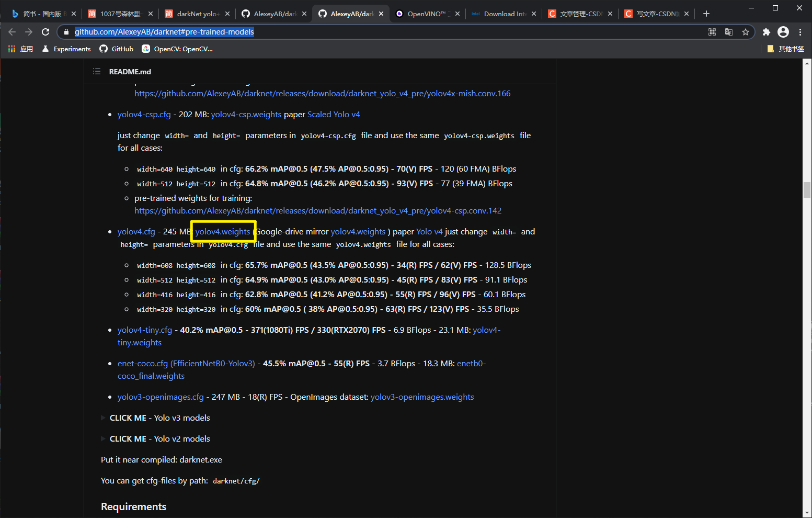Click the translate page icon
This screenshot has width=812, height=518.
tap(729, 32)
